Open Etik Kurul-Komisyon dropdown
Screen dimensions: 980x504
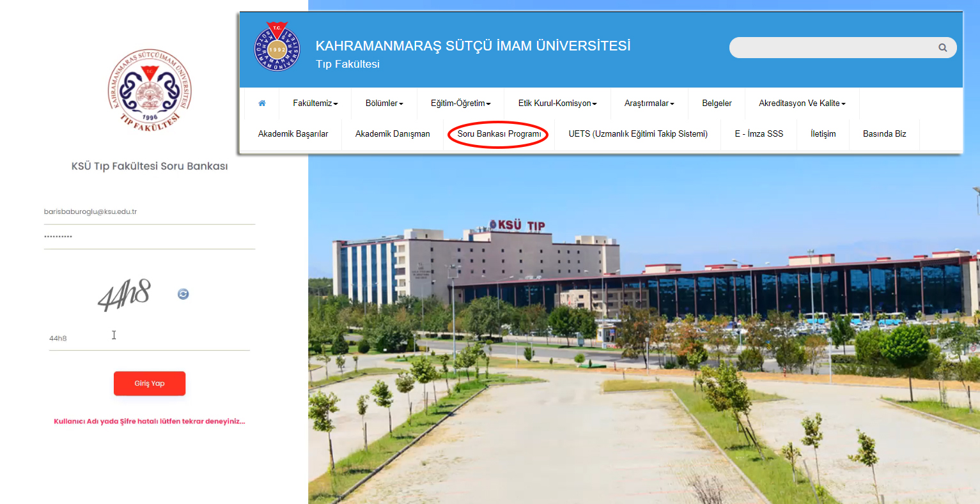[x=557, y=103]
